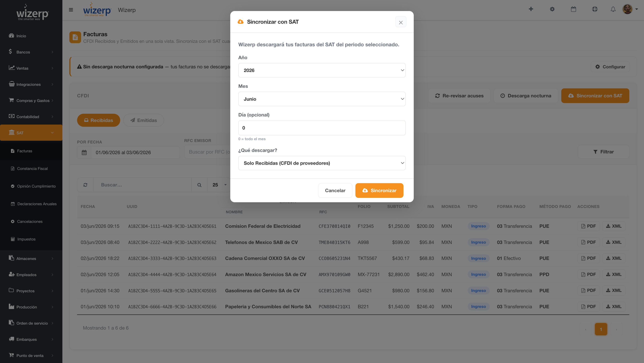This screenshot has height=363, width=644.
Task: Expand the Producción sidebar menu
Action: (31, 307)
